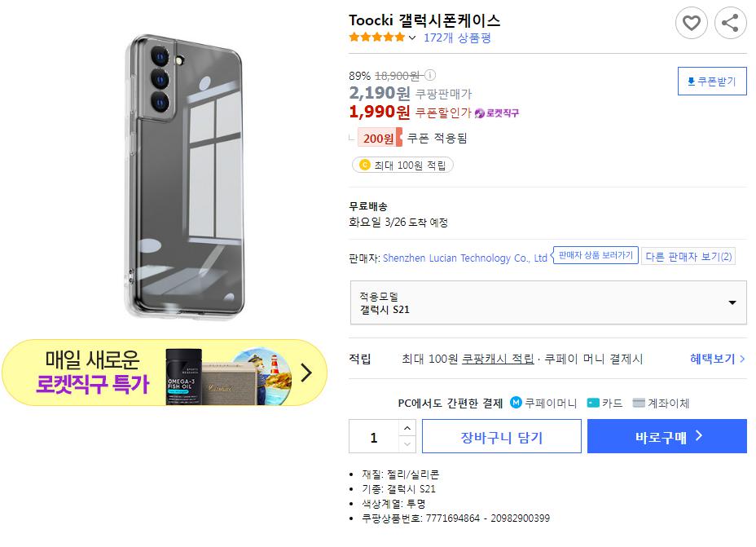Click the Coupang Pay Money icon

[x=516, y=403]
